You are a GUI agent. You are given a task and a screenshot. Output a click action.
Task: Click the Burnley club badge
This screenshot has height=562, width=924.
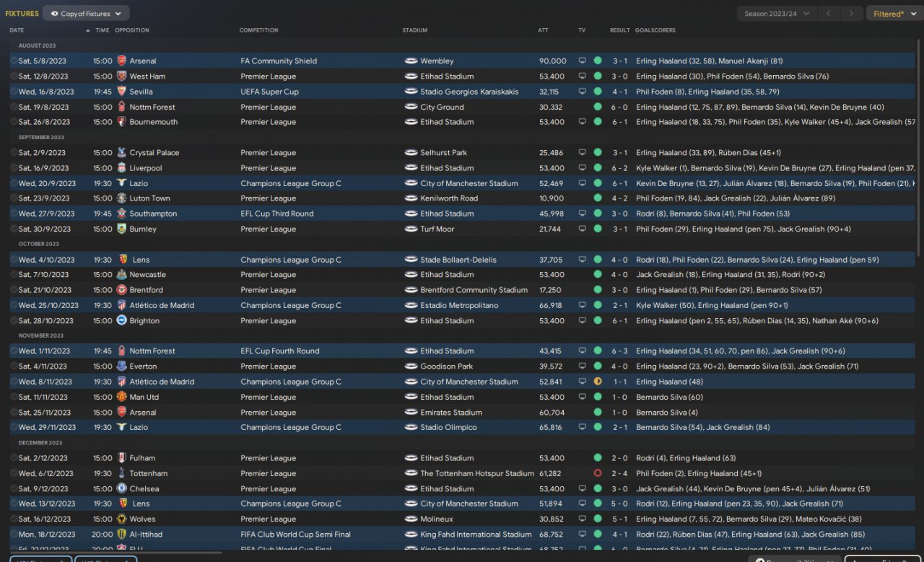tap(121, 229)
